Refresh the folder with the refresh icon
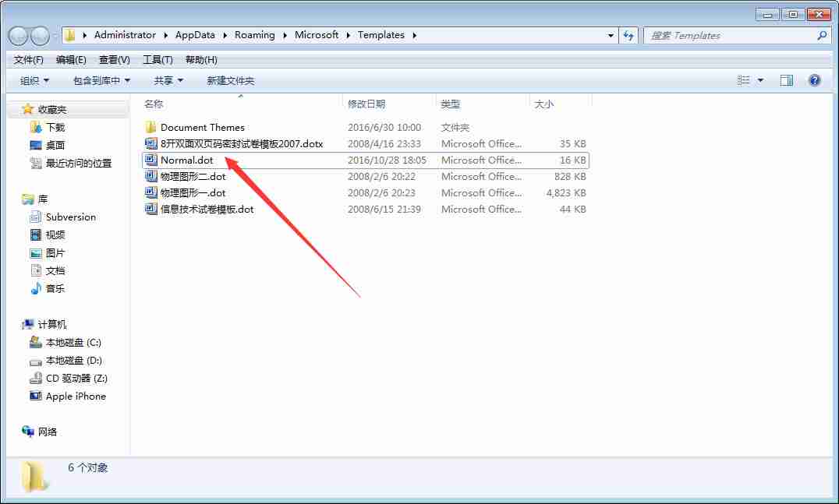Screen dimensions: 839x504 (628, 35)
